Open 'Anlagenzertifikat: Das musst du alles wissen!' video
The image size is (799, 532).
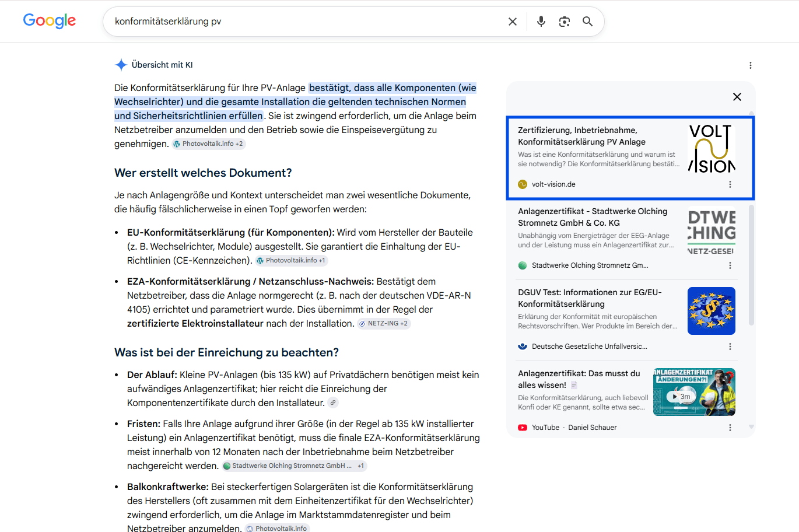579,379
